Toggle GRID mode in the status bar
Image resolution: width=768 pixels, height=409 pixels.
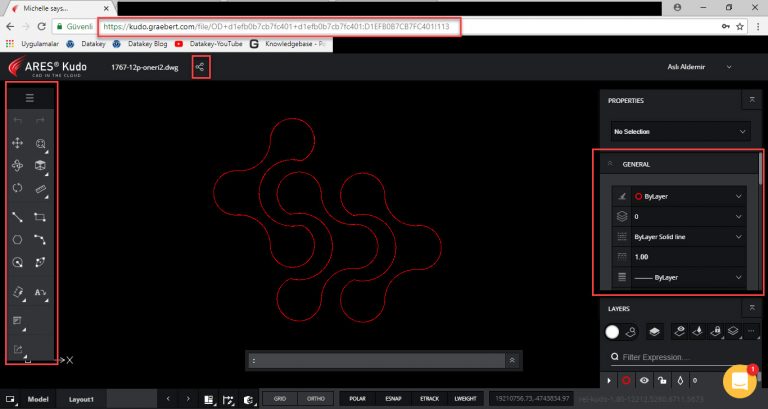(279, 398)
